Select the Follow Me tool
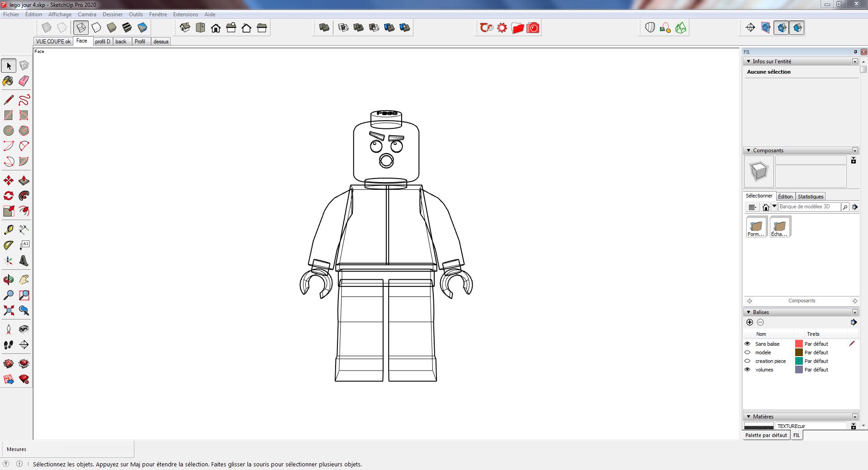The width and height of the screenshot is (868, 470). click(24, 196)
